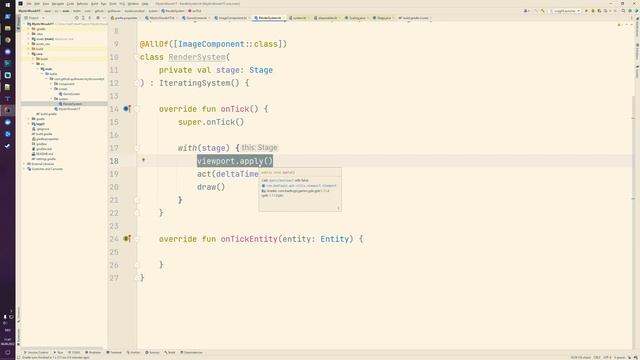The height and width of the screenshot is (360, 640).
Task: Switch to the ImageComponent.kt editor tab
Action: [x=231, y=18]
